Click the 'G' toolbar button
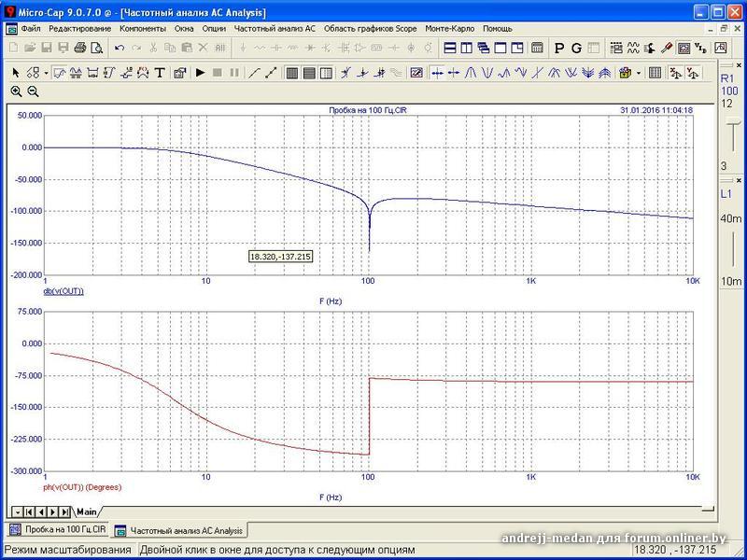The width and height of the screenshot is (747, 560). pyautogui.click(x=576, y=48)
